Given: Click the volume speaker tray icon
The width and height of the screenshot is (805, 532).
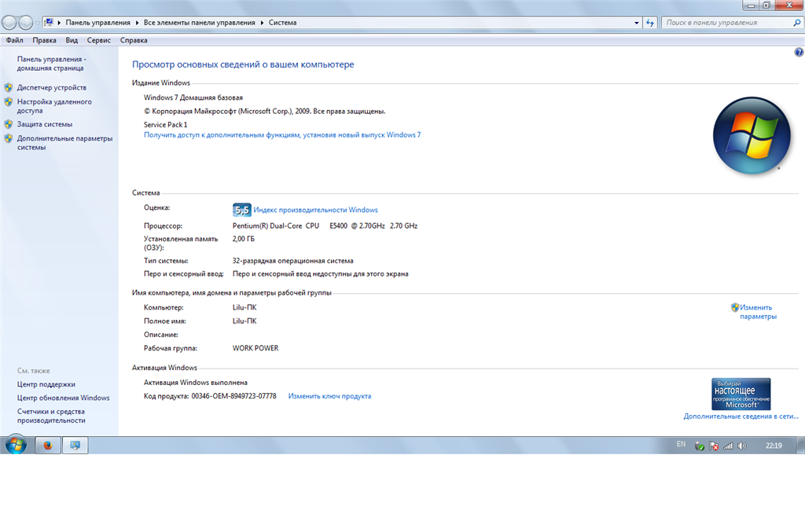Looking at the screenshot, I should pyautogui.click(x=742, y=446).
